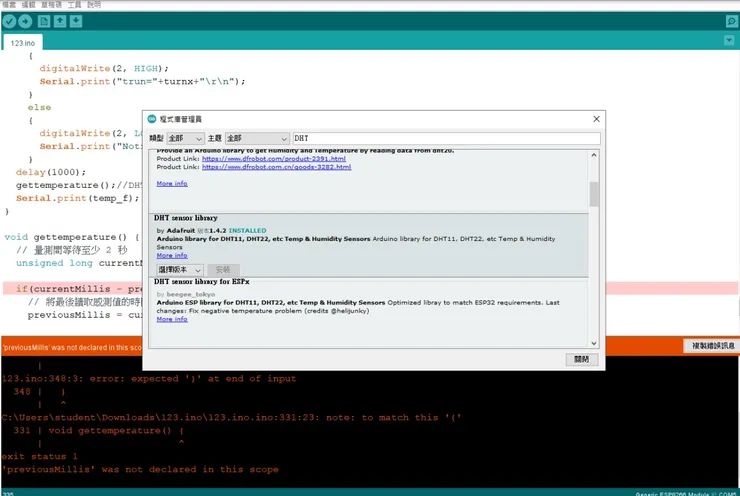Click console line '331 | void gettemperature() {'
Image resolution: width=740 pixels, height=496 pixels.
pos(98,430)
